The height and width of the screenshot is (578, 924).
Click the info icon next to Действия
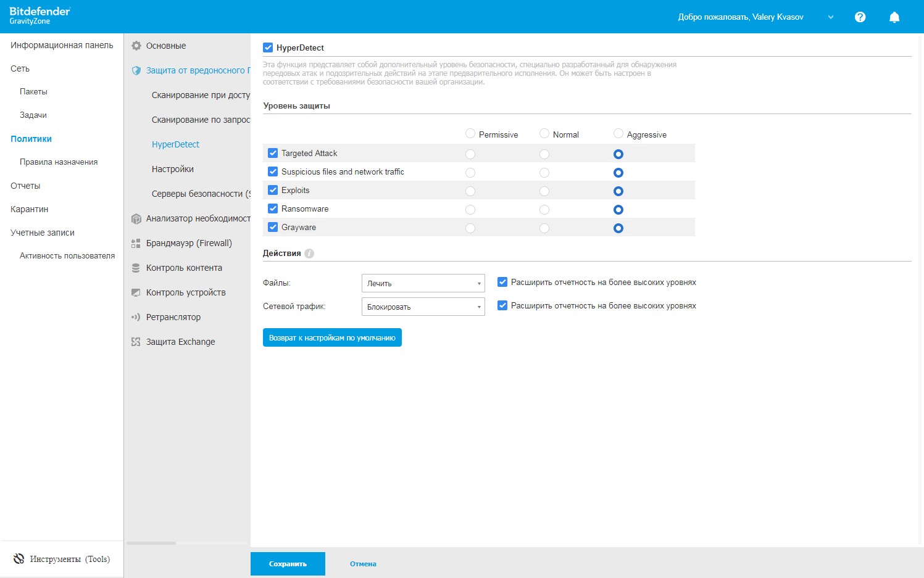309,254
